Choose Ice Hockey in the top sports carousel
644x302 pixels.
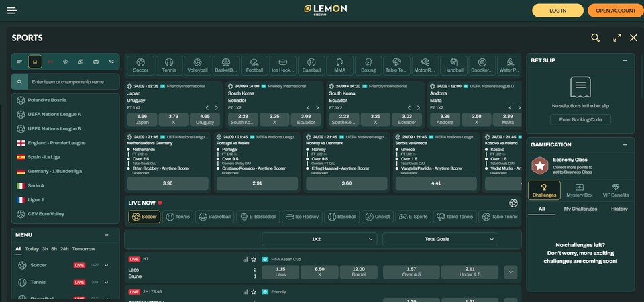tap(283, 66)
